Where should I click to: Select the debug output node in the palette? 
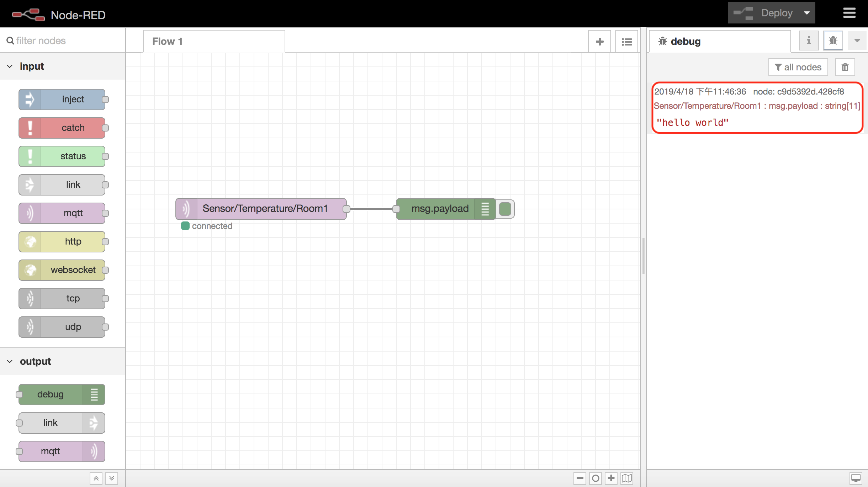point(62,395)
